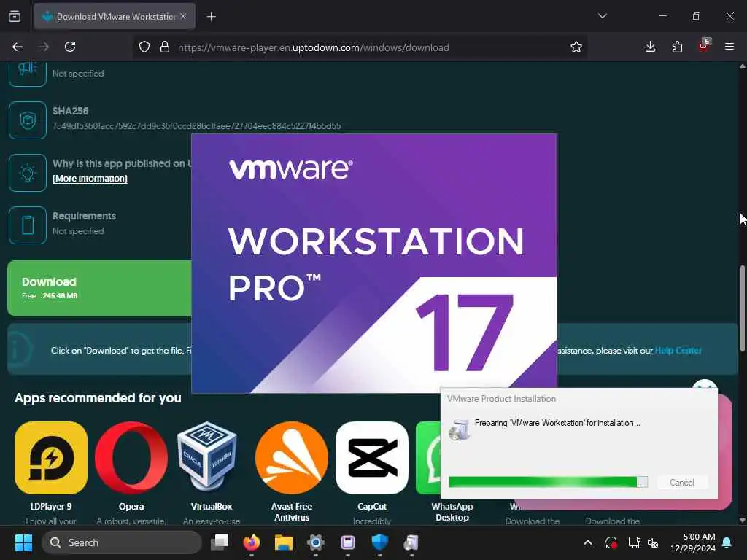The image size is (747, 560).
Task: Click the VMware installation progress bar
Action: pyautogui.click(x=548, y=482)
